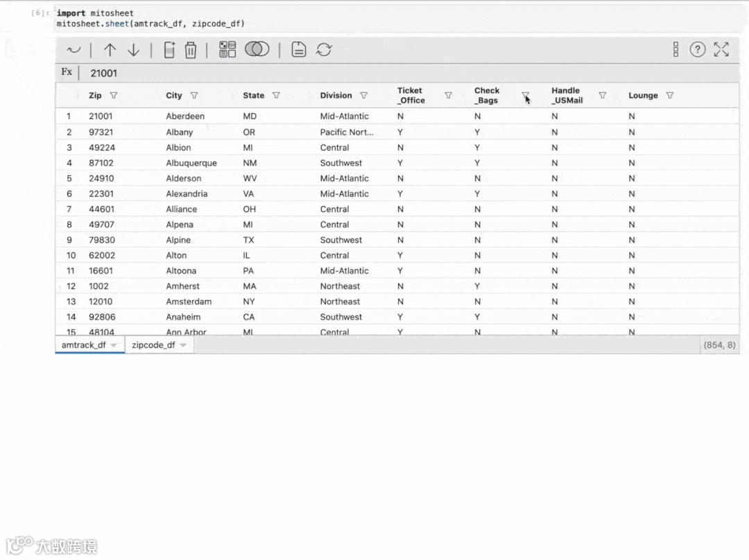749x560 pixels.
Task: Select the city cell Amsterdam
Action: 189,301
